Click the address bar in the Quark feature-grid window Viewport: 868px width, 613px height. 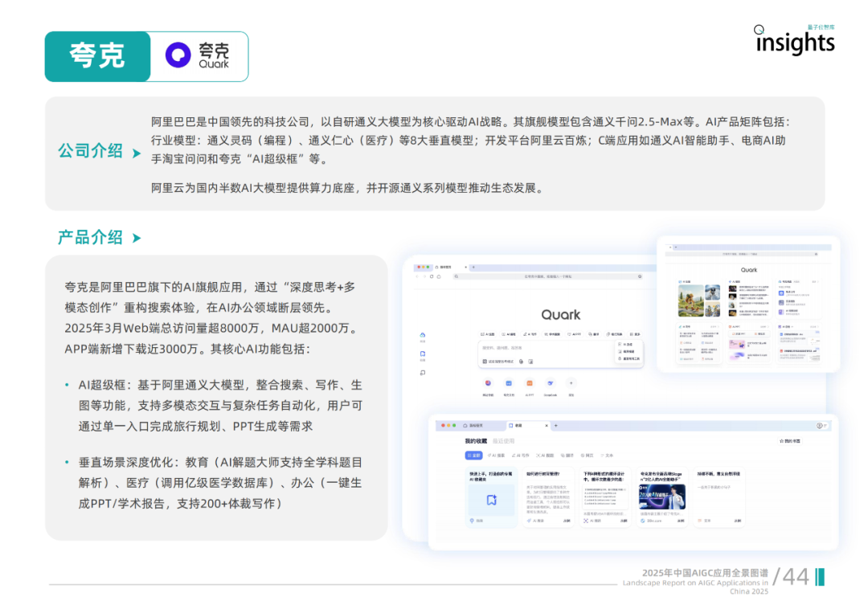[740, 254]
